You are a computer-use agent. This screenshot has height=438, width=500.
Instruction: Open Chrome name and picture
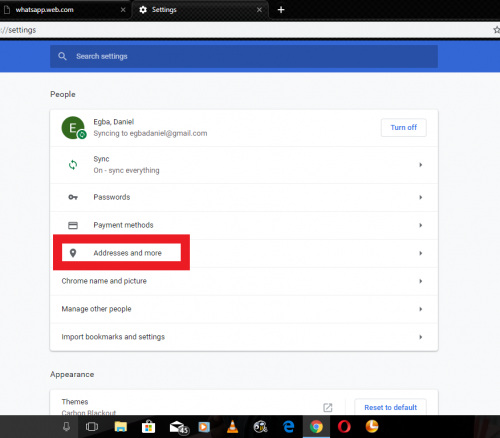pos(244,281)
